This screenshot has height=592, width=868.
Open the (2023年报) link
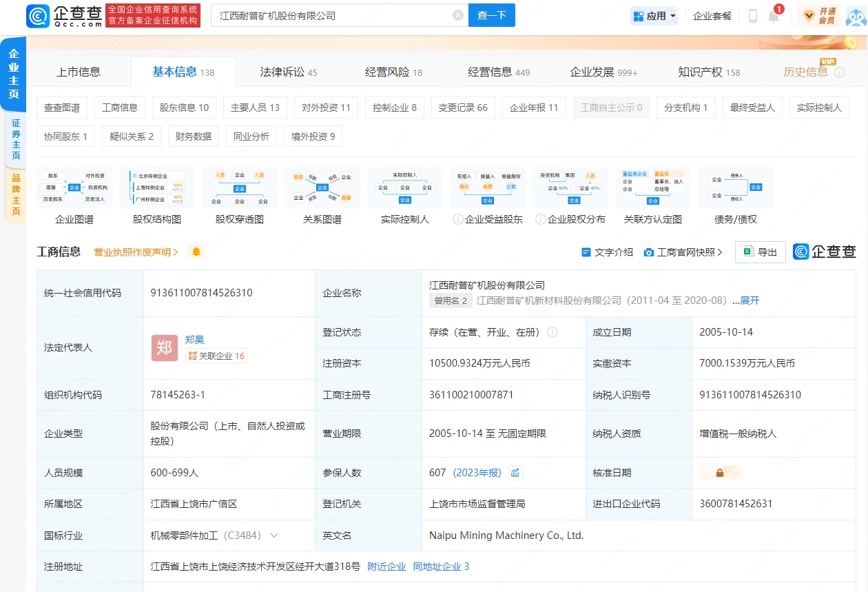(477, 473)
